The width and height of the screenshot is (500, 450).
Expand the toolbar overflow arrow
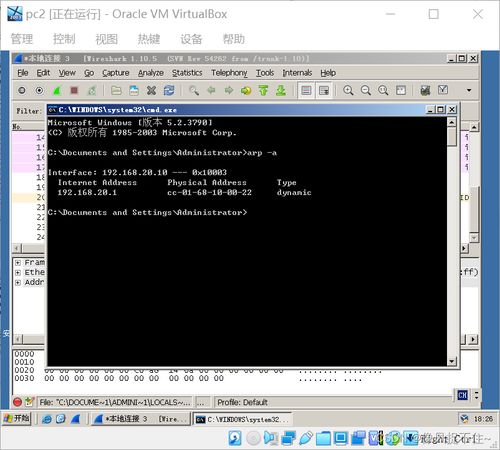pyautogui.click(x=469, y=90)
